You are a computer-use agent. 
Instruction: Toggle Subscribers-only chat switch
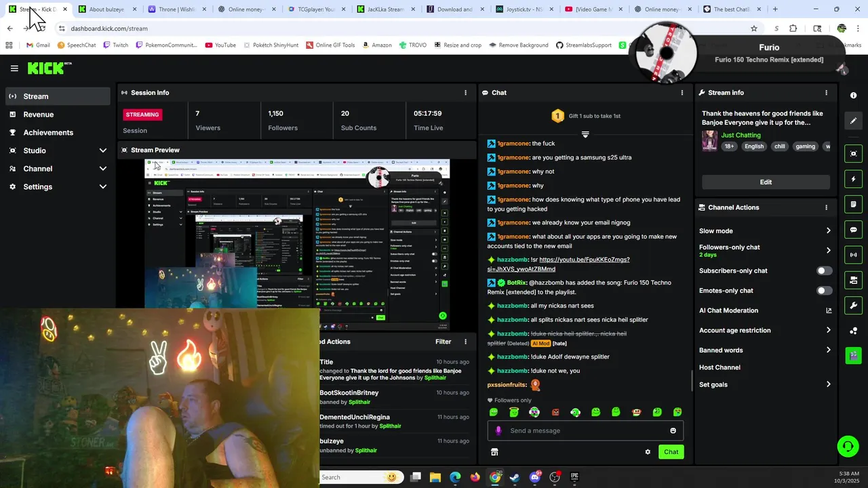point(824,270)
